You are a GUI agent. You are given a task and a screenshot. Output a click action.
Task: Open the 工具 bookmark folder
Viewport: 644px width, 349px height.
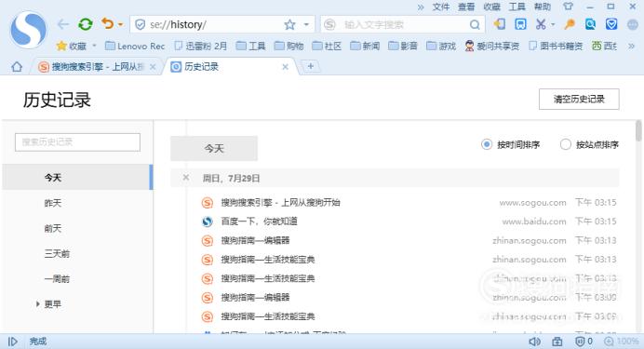(250, 46)
